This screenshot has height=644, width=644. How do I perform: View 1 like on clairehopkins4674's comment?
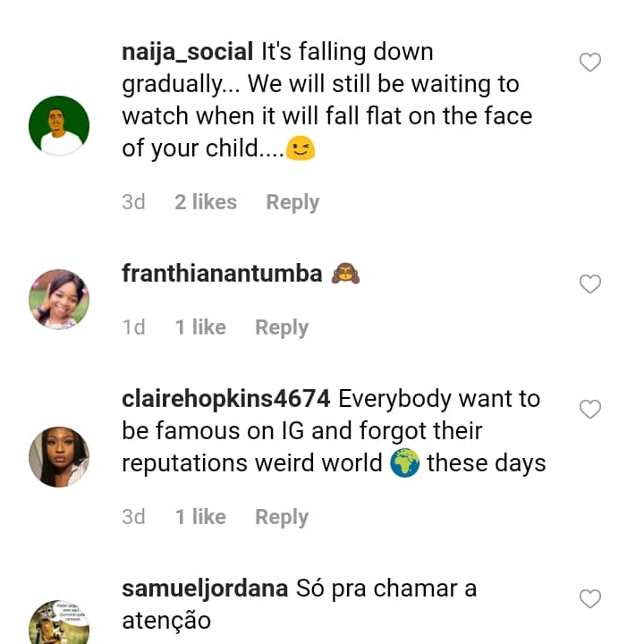coord(200,517)
